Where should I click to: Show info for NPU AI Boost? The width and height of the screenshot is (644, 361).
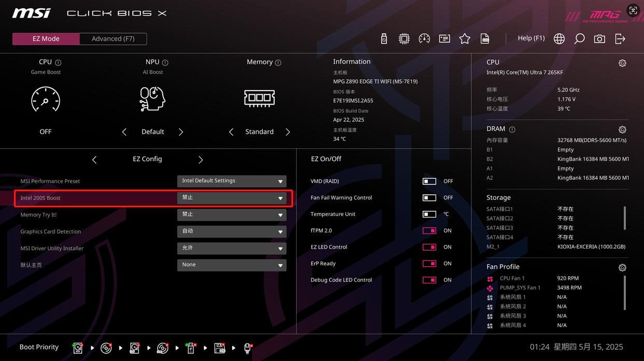[165, 63]
